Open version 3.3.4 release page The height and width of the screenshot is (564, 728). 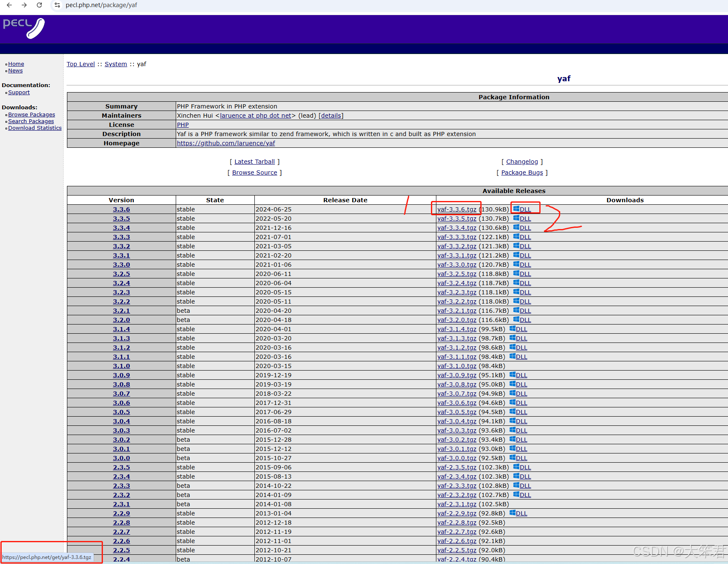pyautogui.click(x=121, y=228)
